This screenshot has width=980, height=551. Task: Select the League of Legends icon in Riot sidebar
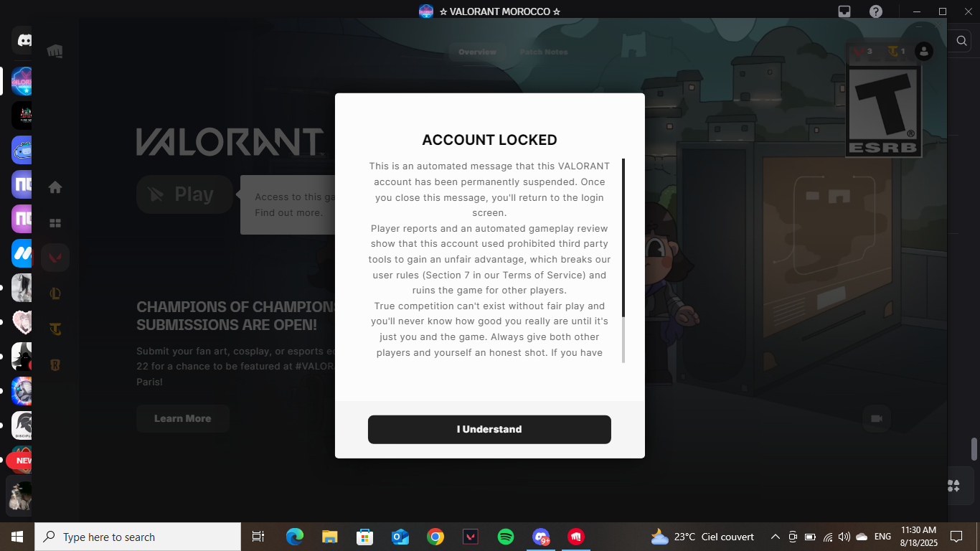click(x=55, y=293)
